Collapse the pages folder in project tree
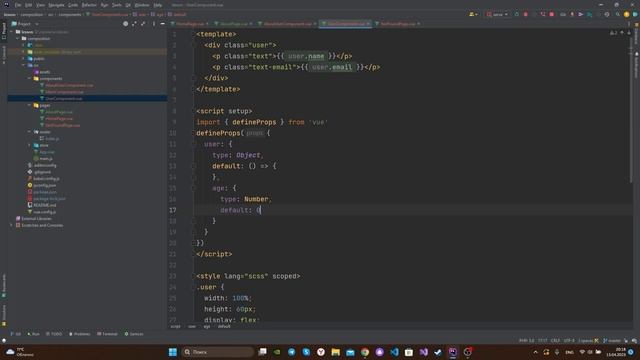The width and height of the screenshot is (640, 360). (x=30, y=105)
